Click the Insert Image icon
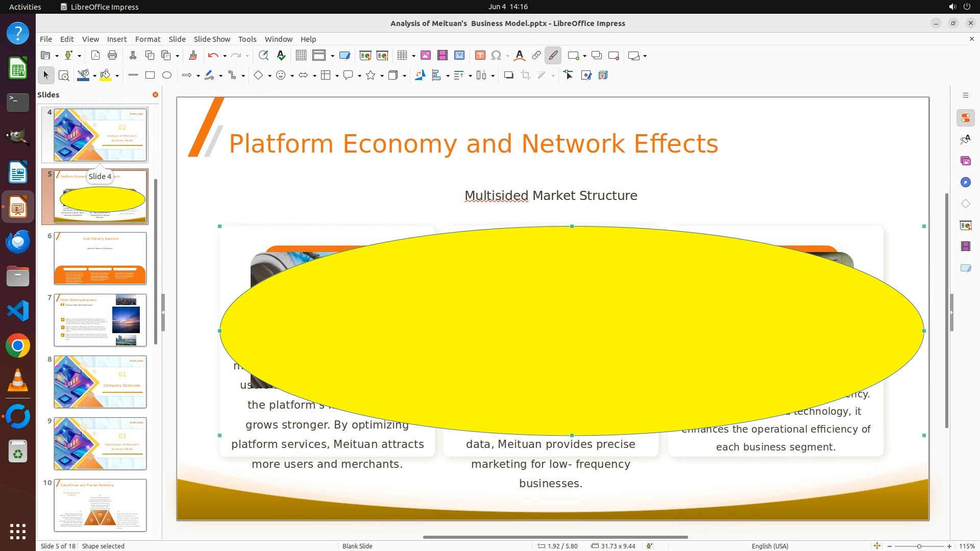Viewport: 980px width, 551px height. 426,56
